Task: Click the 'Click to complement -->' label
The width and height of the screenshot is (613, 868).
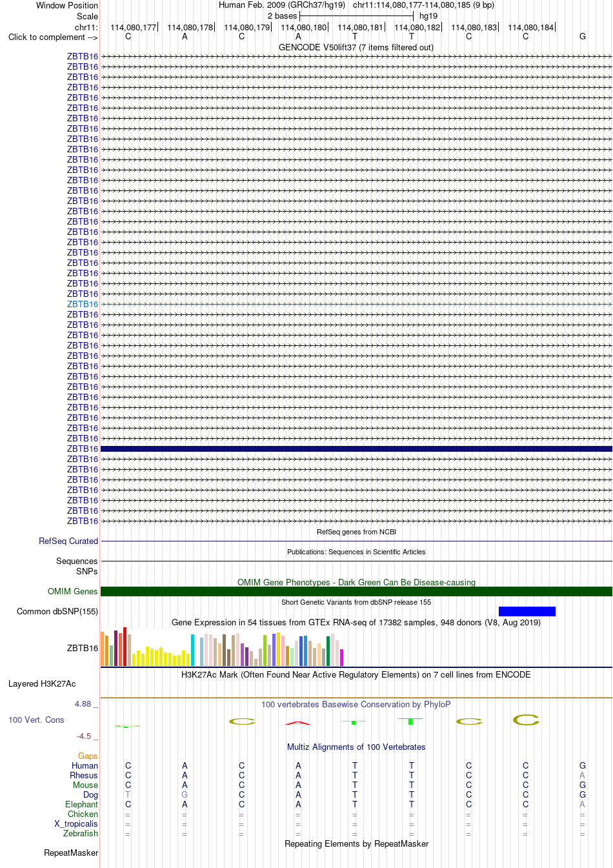Action: (x=53, y=37)
